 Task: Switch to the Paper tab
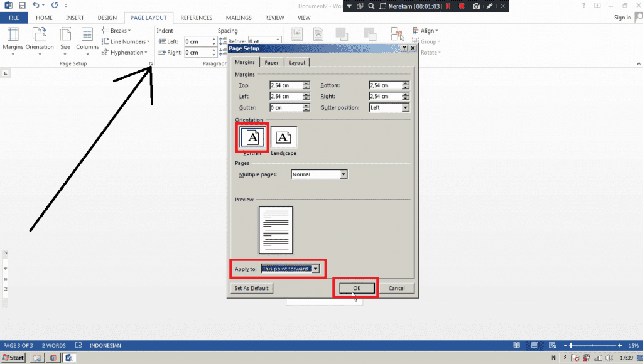(x=272, y=62)
